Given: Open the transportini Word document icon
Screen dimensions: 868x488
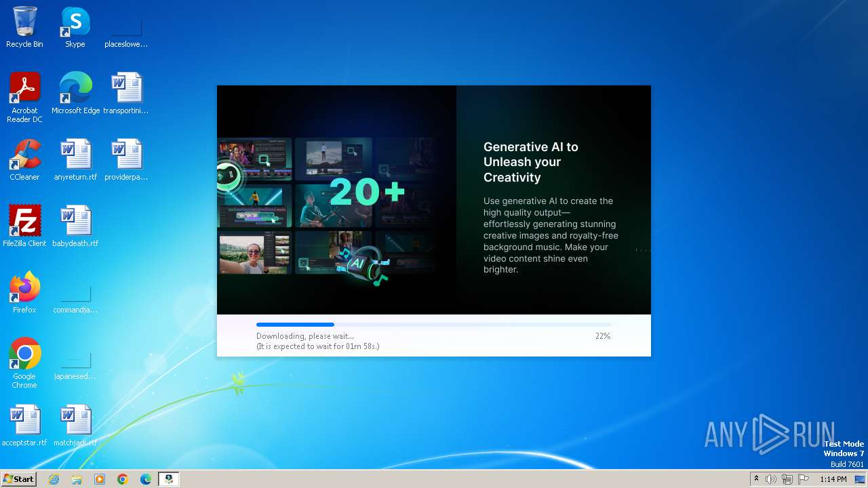Looking at the screenshot, I should 126,94.
